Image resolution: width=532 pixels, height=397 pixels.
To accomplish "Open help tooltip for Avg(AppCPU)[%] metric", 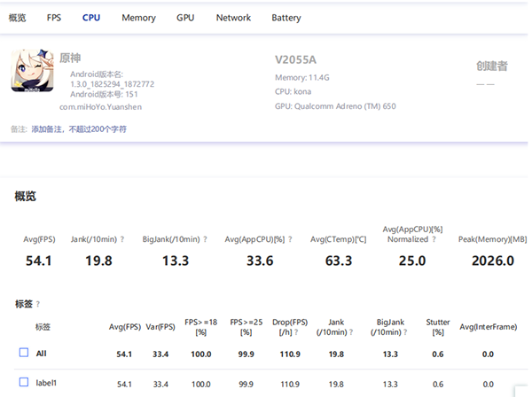I will 292,239.
